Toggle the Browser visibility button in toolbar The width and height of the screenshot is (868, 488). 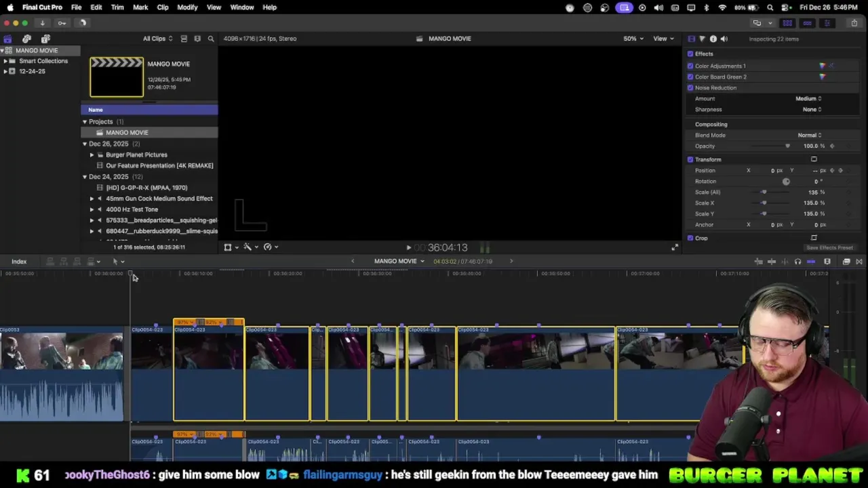(x=787, y=23)
